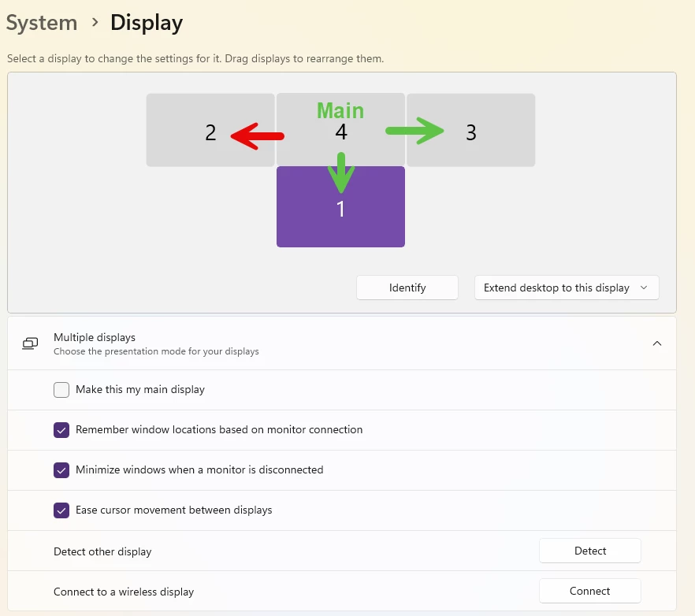Select display 2 in the arrangement
The width and height of the screenshot is (695, 616).
(x=210, y=130)
